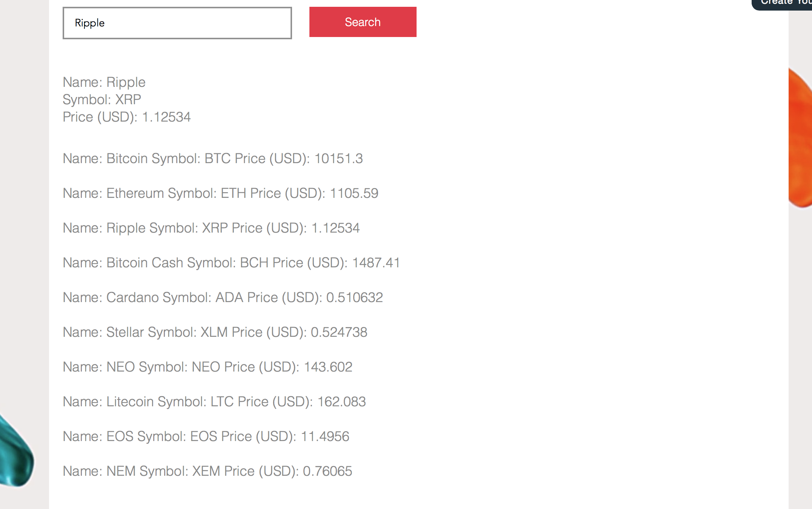Viewport: 812px width, 509px height.
Task: Select the Ripple XRP list row
Action: click(211, 228)
